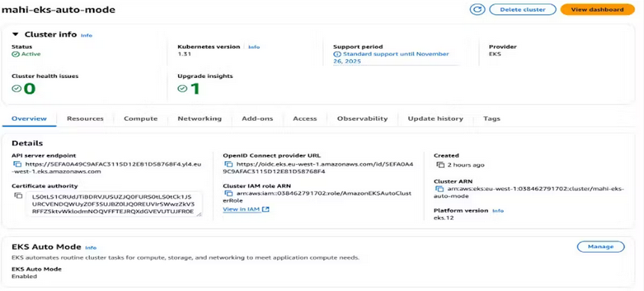This screenshot has height=291, width=644.
Task: Click the Upgrade insights count 1
Action: [195, 88]
